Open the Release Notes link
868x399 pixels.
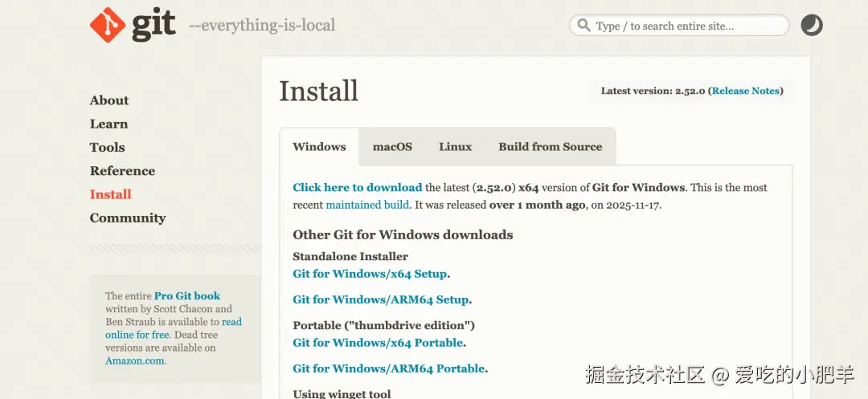click(x=746, y=92)
